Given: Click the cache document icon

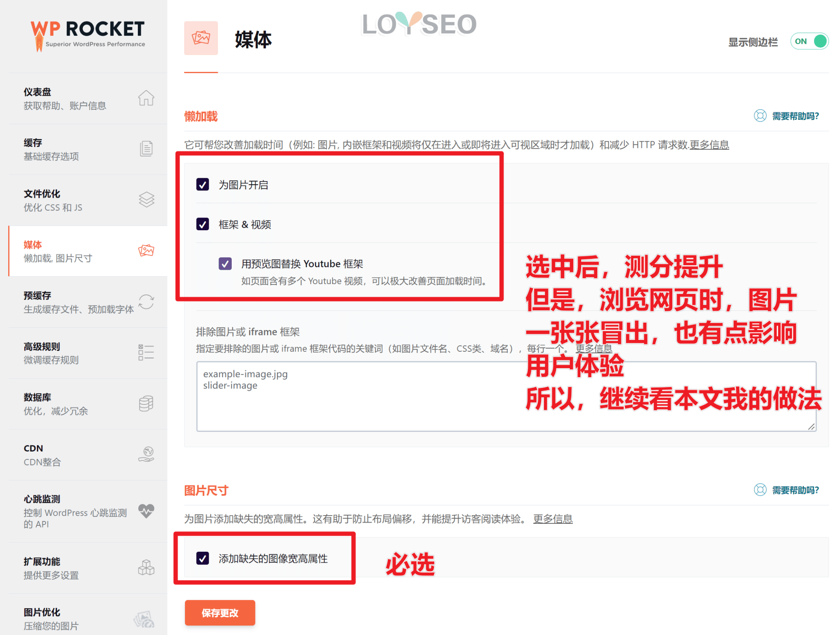Looking at the screenshot, I should pyautogui.click(x=146, y=149).
